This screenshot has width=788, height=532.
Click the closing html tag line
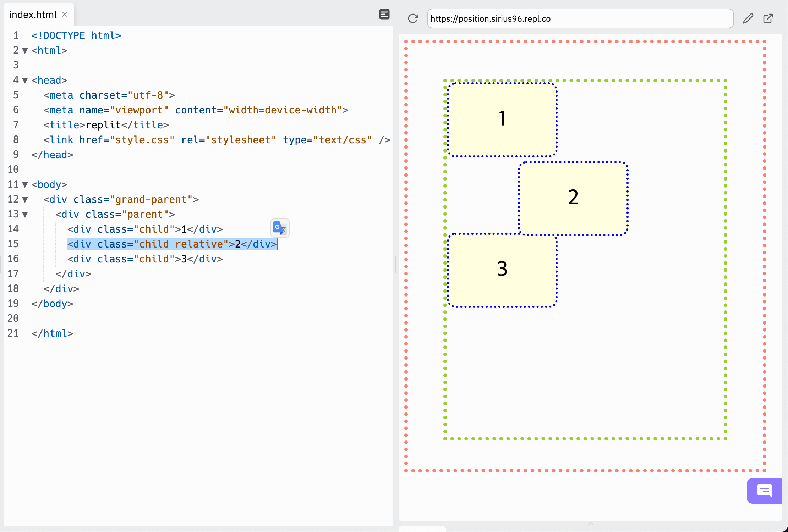tap(52, 333)
